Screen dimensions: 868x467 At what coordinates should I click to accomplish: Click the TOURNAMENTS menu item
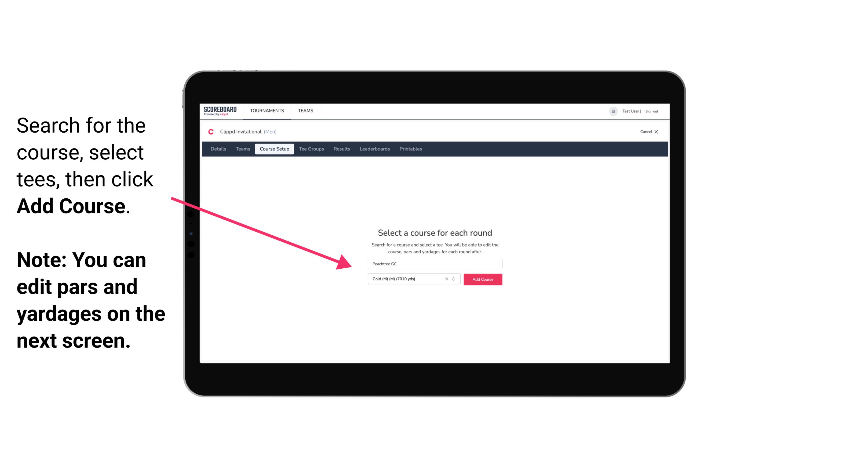coord(267,110)
